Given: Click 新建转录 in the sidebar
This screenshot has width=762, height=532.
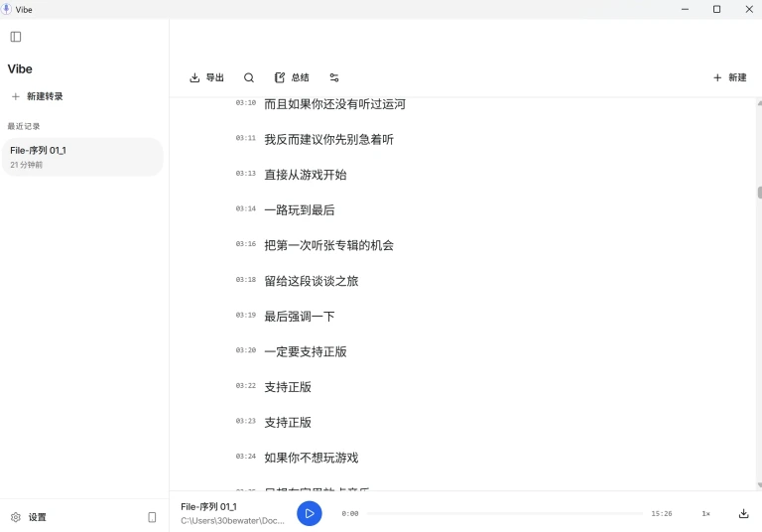Looking at the screenshot, I should click(x=38, y=96).
